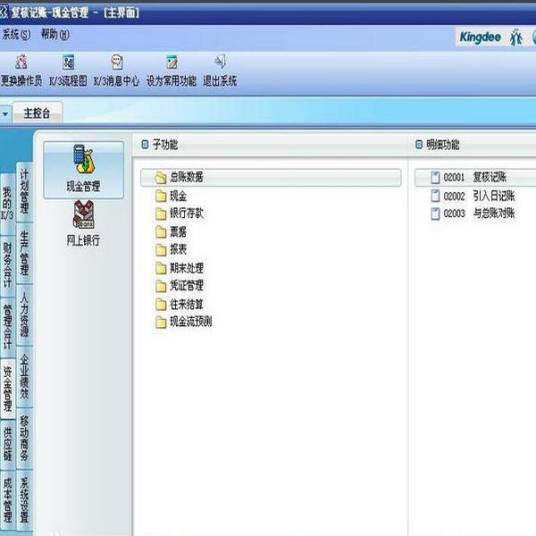Click the 票据 sub-function label
Screen dimensions: 536x536
[x=178, y=232]
